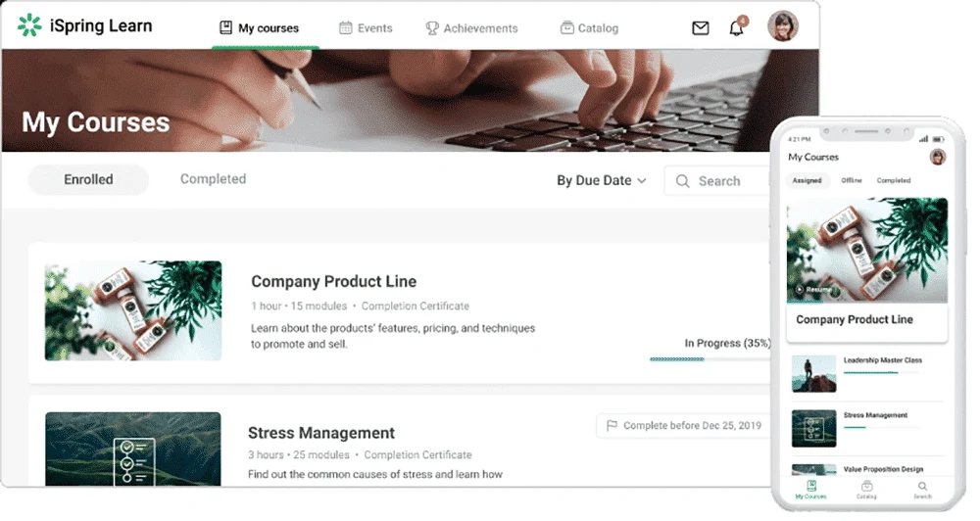Open Leadership Master Class title on phone
Screen dimensions: 980x521
click(x=883, y=360)
